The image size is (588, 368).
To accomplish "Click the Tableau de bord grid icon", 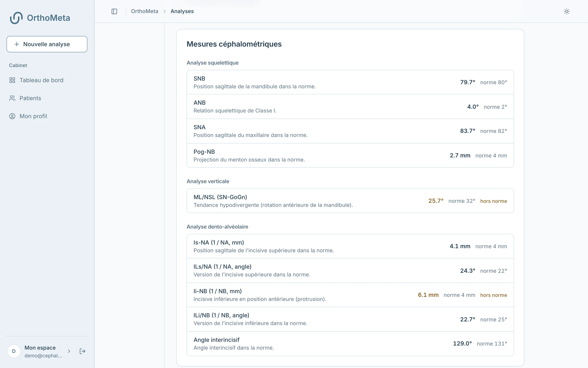I will [x=12, y=80].
